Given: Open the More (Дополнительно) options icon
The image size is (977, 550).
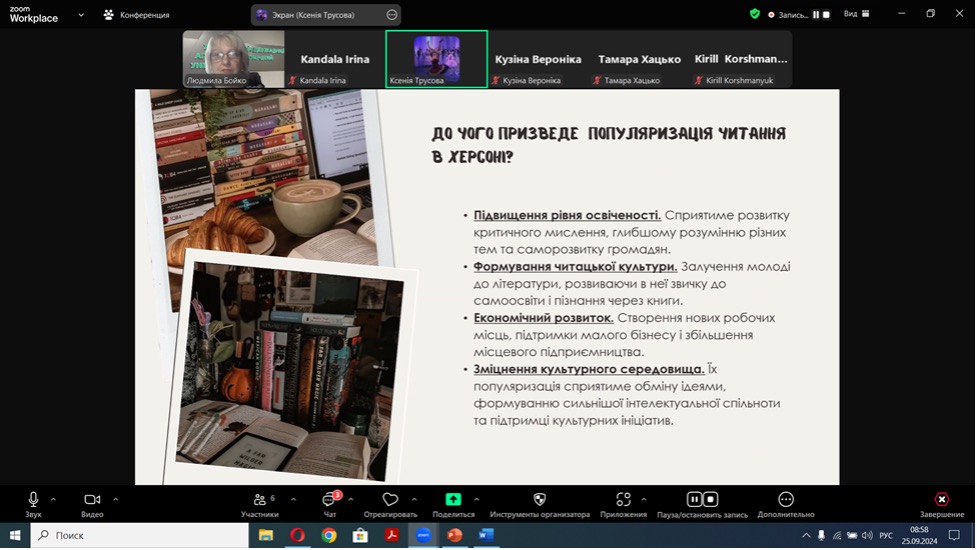Looking at the screenshot, I should point(786,500).
